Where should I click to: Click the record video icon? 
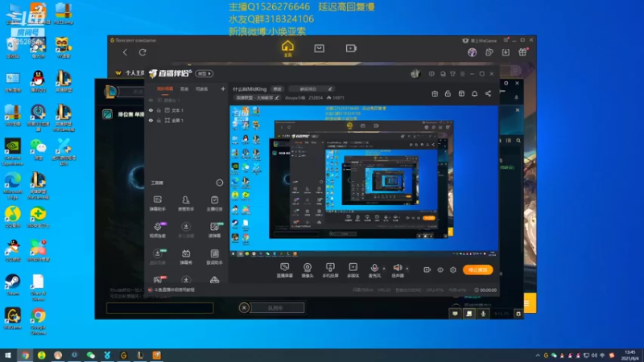pos(427,270)
